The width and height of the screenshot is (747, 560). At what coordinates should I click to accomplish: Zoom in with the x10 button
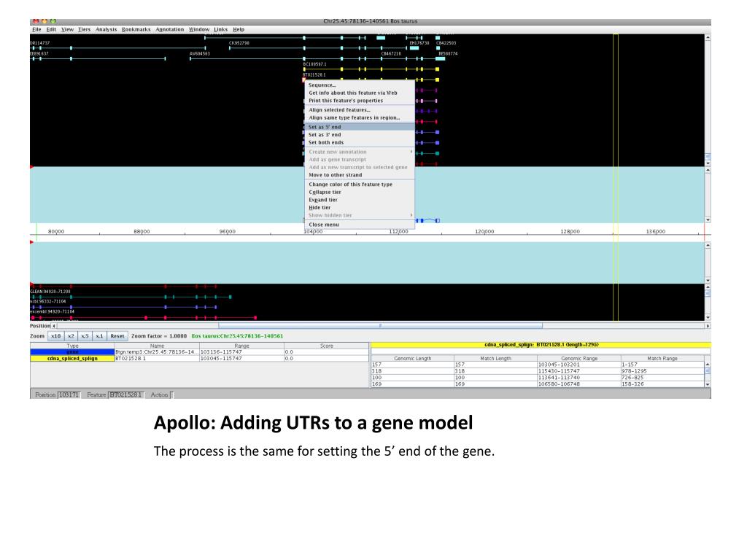pyautogui.click(x=55, y=336)
